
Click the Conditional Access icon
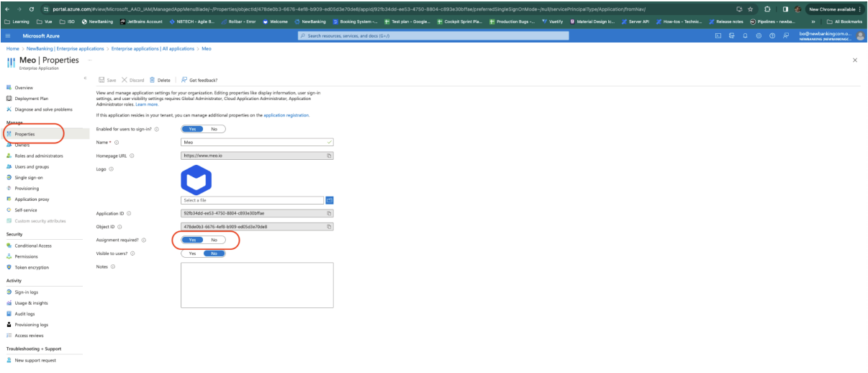[x=9, y=246]
